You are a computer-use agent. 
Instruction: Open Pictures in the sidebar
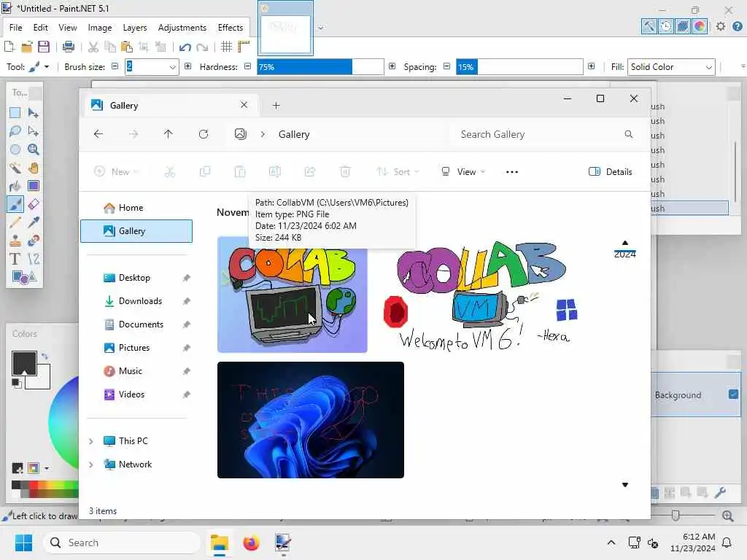tap(136, 348)
